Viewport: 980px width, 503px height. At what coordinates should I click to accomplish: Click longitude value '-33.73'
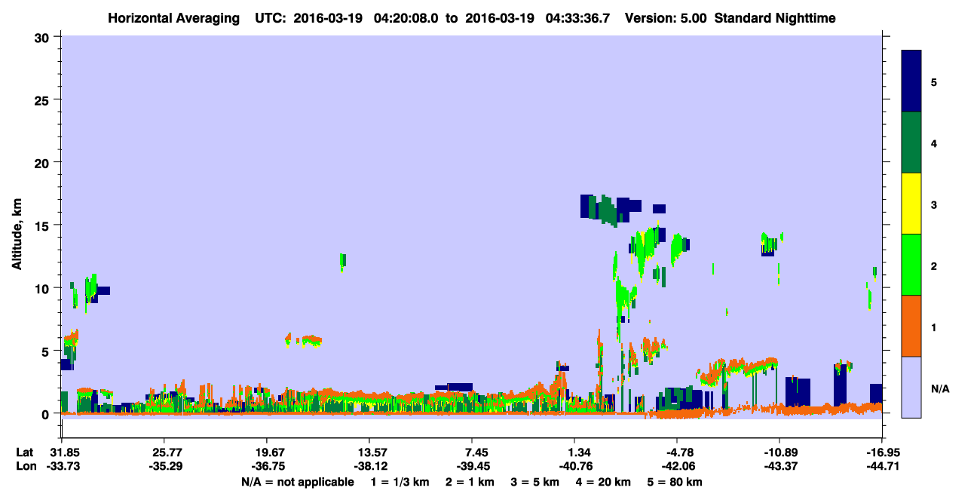(61, 466)
